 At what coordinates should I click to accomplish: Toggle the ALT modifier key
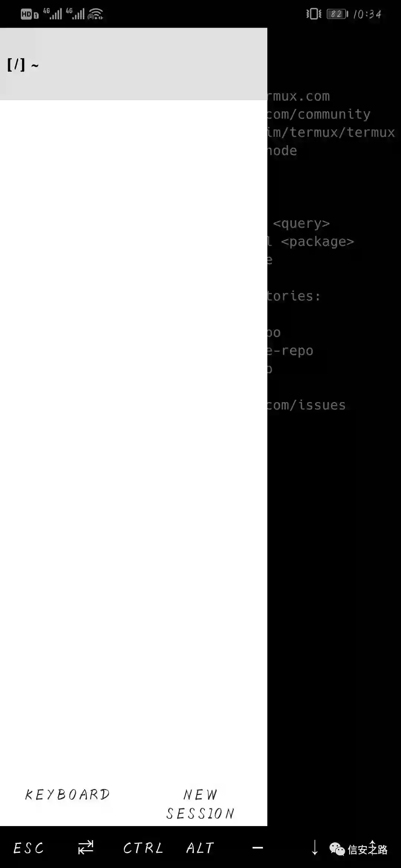pos(200,848)
